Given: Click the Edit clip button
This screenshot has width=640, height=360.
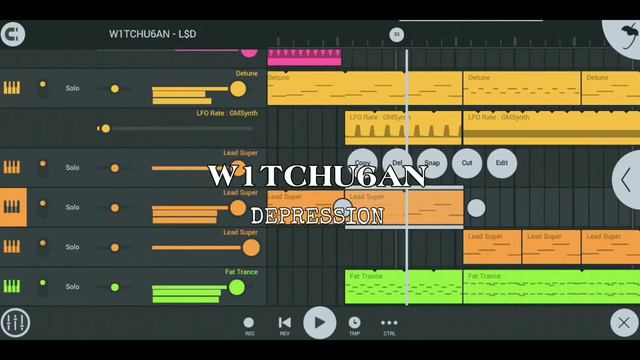Looking at the screenshot, I should [x=502, y=163].
